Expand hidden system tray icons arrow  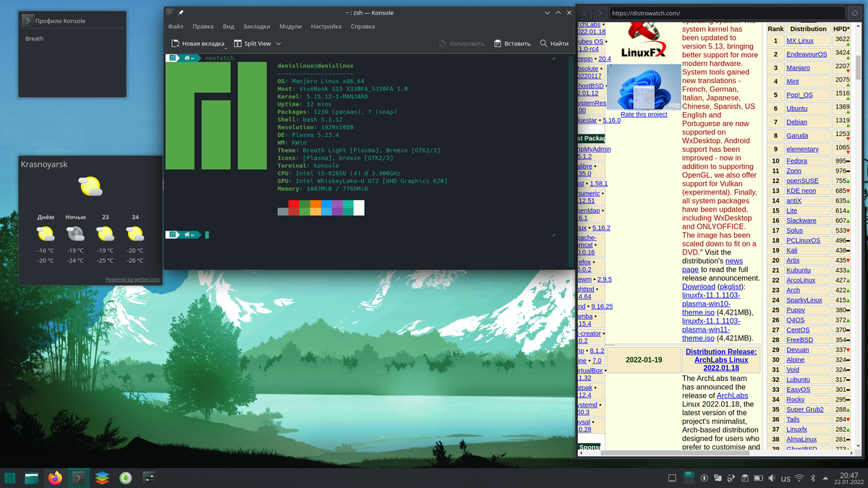point(825,478)
